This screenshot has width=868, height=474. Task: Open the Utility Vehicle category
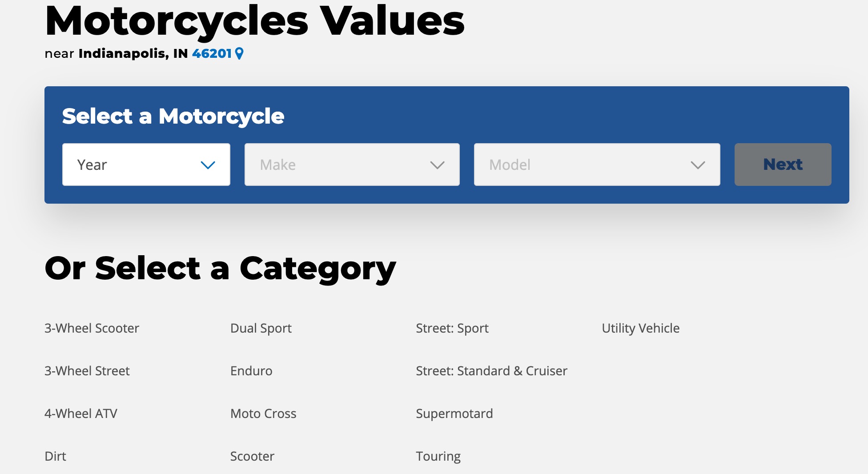[x=640, y=328]
